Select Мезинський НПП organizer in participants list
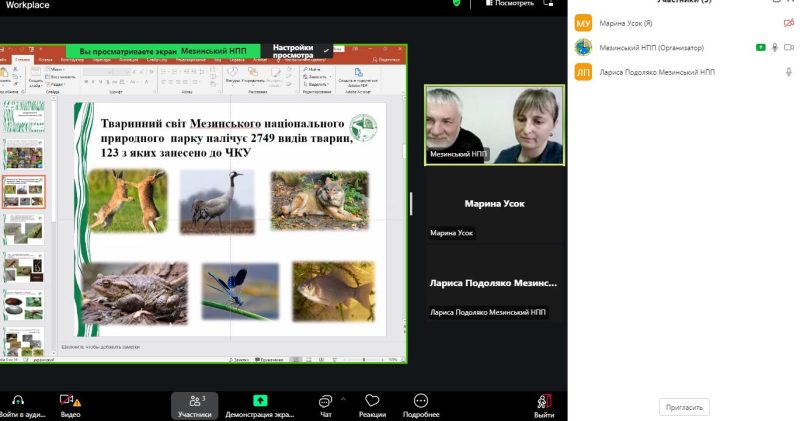 pos(652,47)
